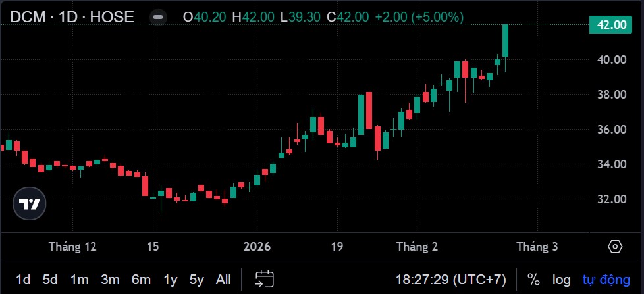Toggle the "tự động" auto scale
The width and height of the screenshot is (644, 294).
pyautogui.click(x=605, y=280)
